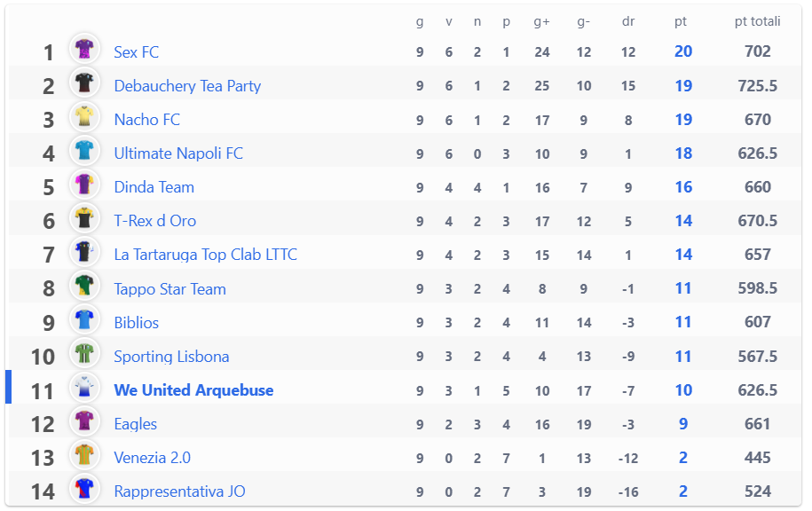
Task: Open the Dinda Team link
Action: click(154, 187)
